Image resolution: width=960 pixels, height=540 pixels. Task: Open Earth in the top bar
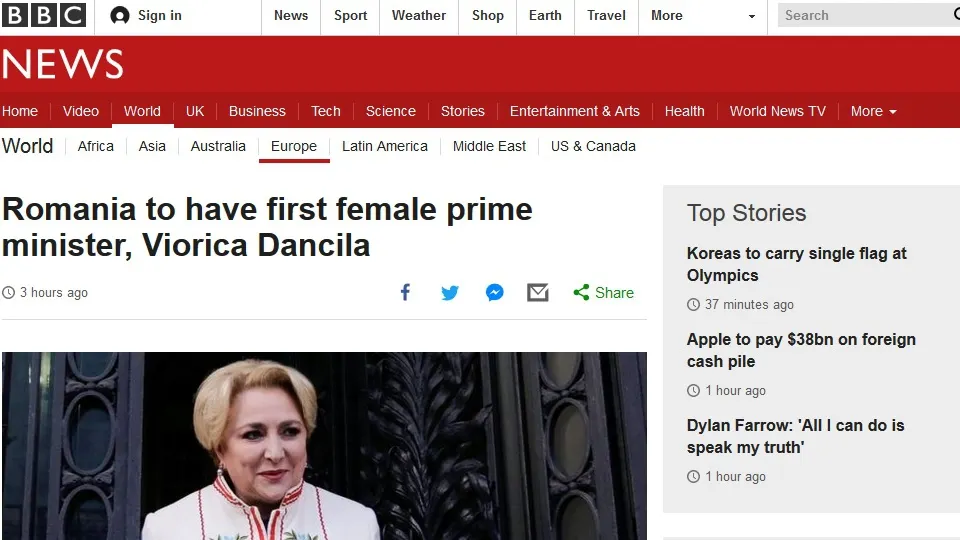(x=545, y=15)
